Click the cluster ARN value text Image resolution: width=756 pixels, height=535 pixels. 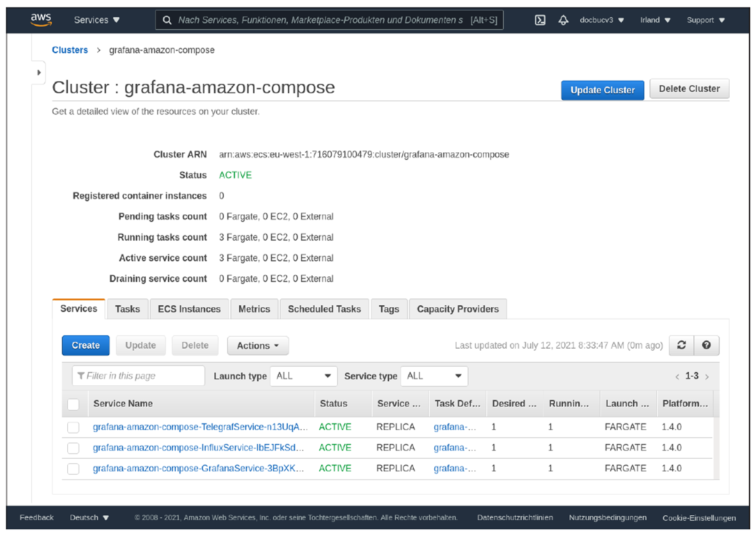[x=364, y=154]
